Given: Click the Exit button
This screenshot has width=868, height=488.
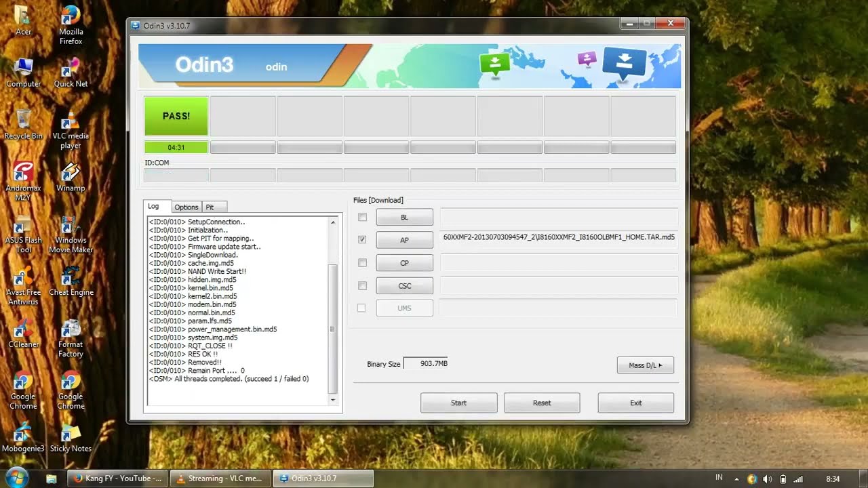Looking at the screenshot, I should coord(635,403).
